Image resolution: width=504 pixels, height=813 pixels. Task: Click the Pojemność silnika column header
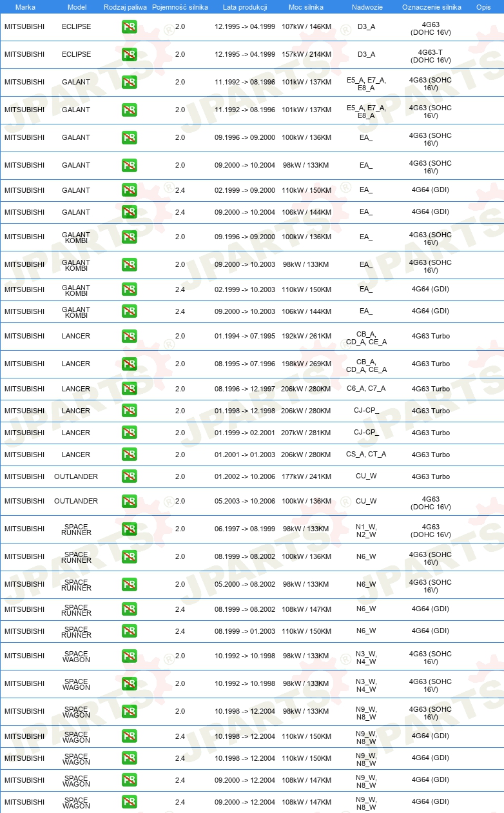(180, 7)
